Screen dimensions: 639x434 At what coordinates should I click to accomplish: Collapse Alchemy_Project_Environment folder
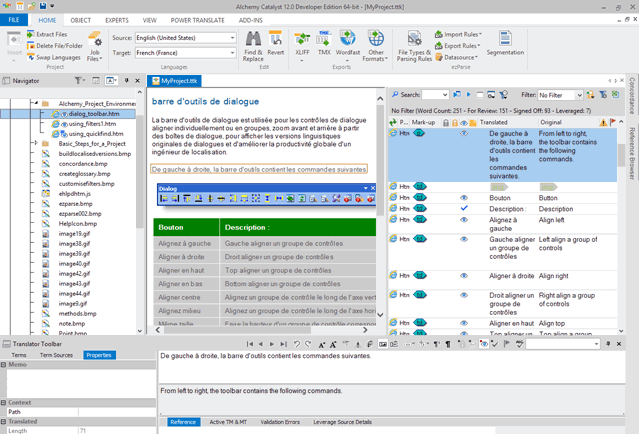(x=36, y=104)
